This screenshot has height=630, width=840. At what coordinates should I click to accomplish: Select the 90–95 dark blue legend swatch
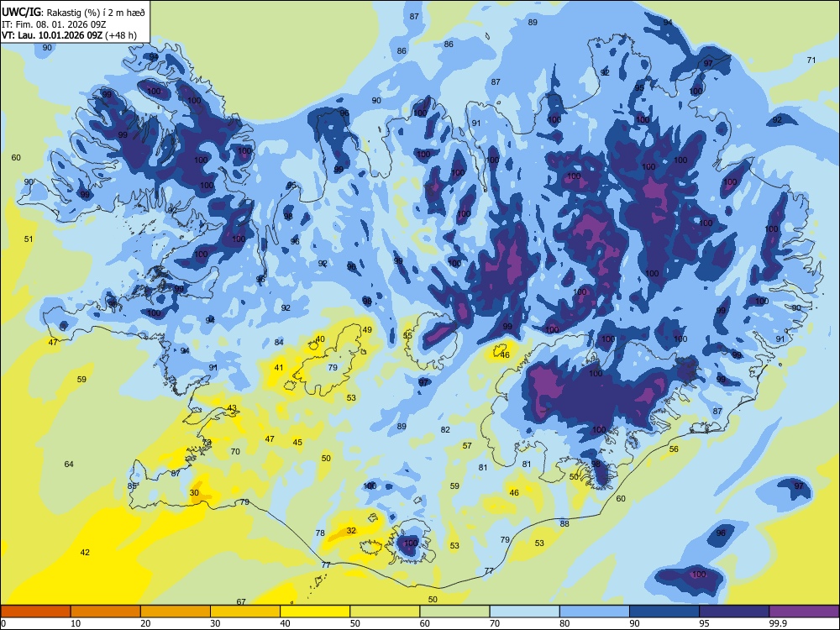664,612
